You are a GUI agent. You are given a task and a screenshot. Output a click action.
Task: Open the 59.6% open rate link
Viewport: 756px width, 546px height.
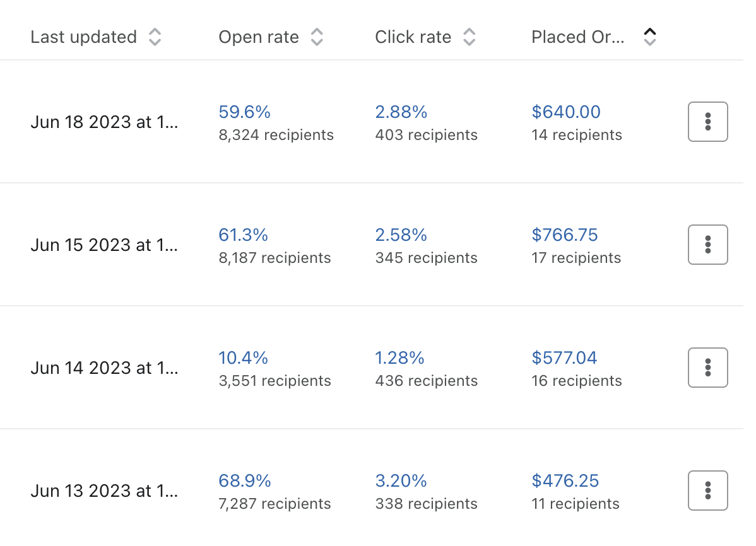click(244, 112)
